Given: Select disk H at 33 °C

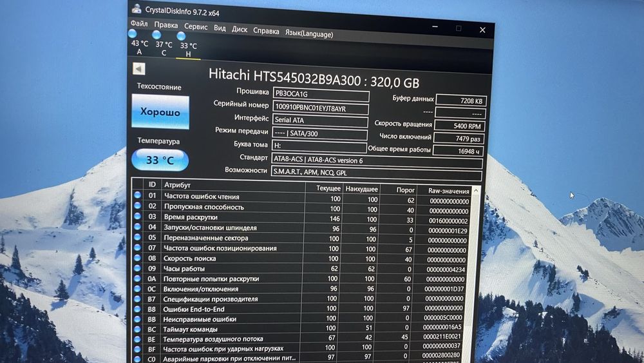Looking at the screenshot, I should [188, 45].
